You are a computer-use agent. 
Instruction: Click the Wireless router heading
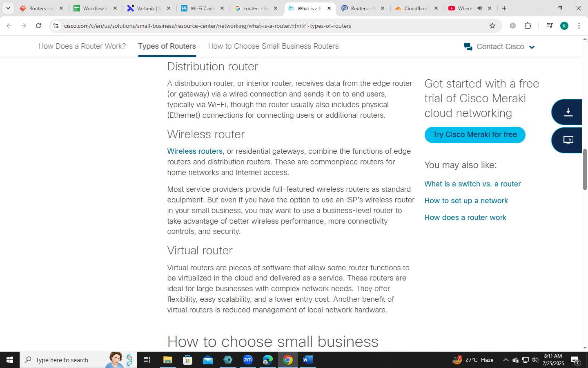coord(206,134)
